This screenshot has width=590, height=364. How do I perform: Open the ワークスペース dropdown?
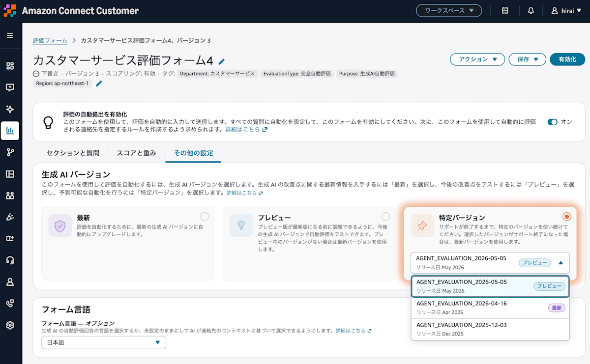pos(449,10)
